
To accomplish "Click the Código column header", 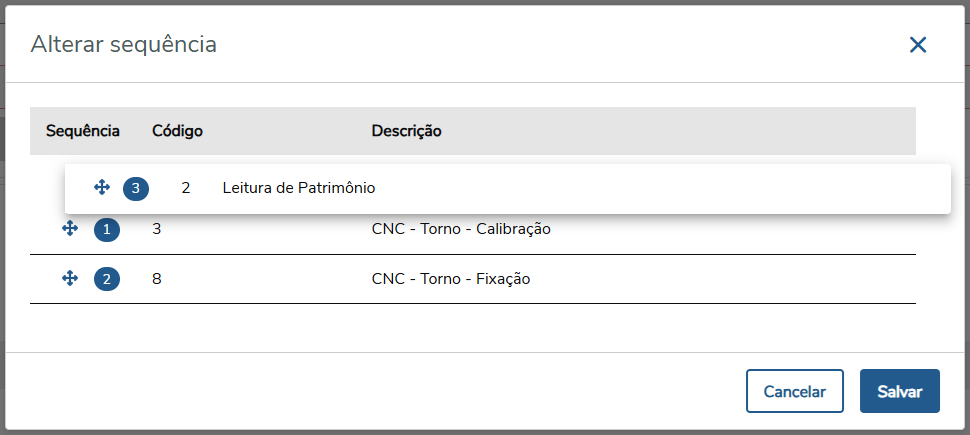I will [178, 131].
